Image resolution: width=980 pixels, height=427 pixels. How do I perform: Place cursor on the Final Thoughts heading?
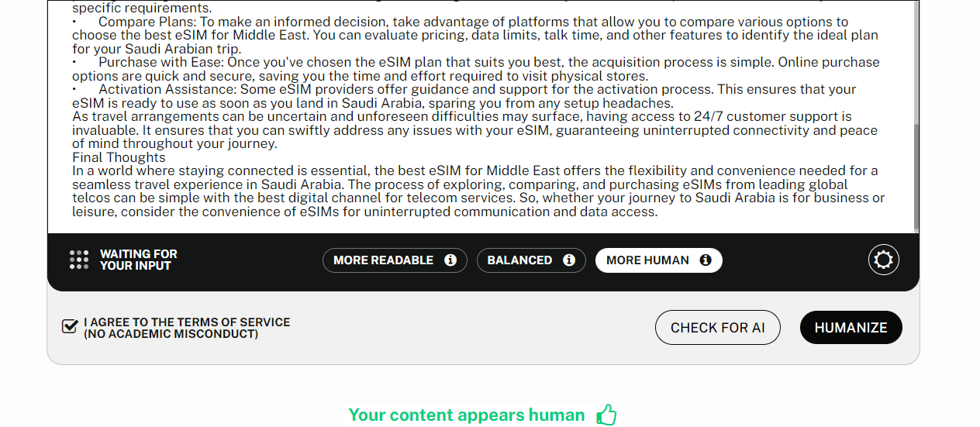click(119, 157)
